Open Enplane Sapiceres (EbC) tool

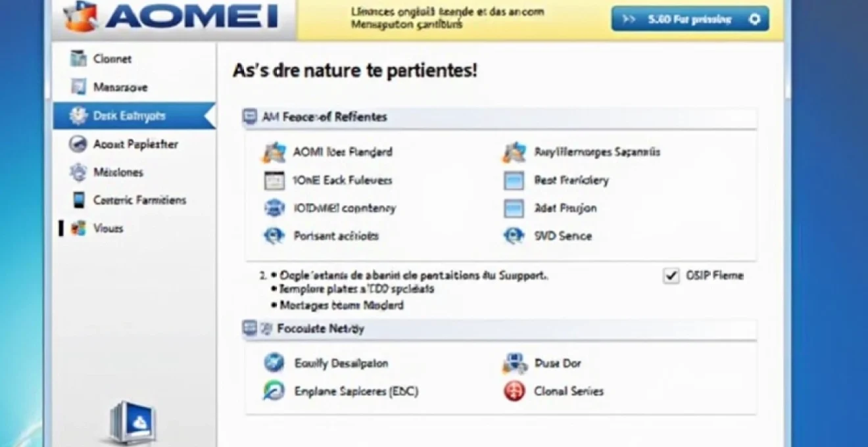tap(274, 390)
